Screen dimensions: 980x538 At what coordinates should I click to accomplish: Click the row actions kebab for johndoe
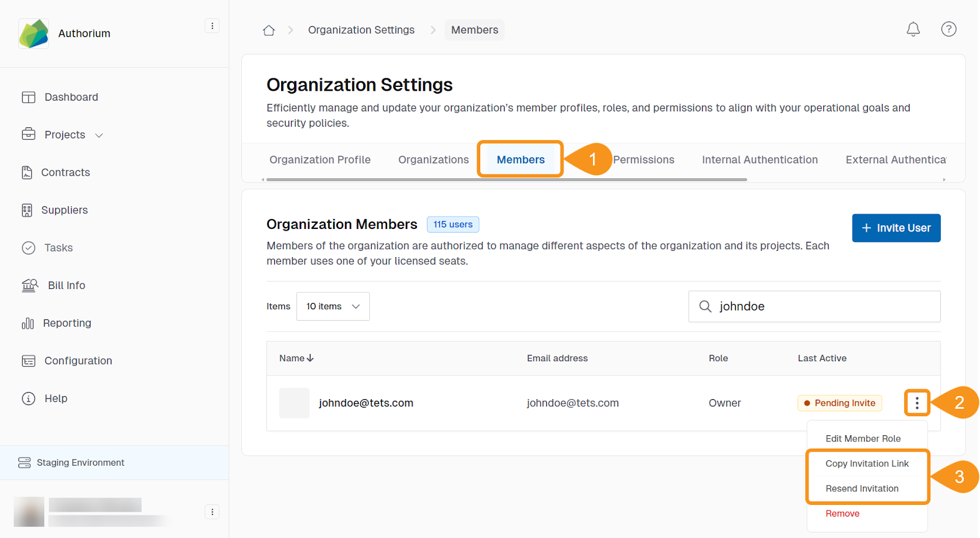click(x=916, y=403)
